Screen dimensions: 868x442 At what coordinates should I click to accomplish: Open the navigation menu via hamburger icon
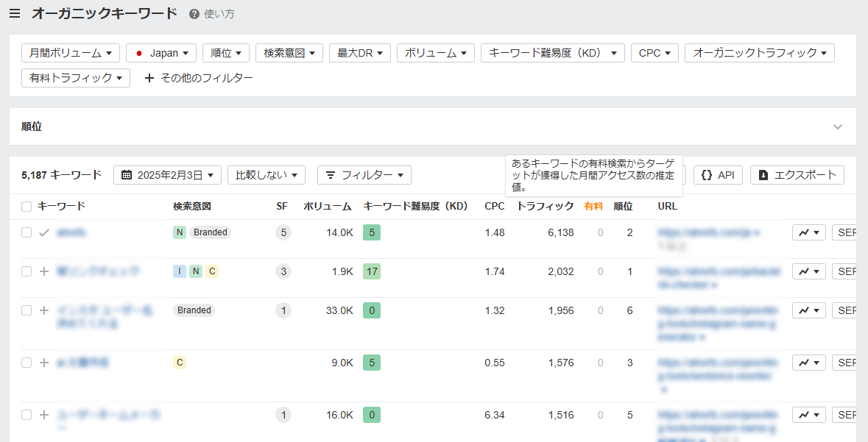tap(15, 13)
